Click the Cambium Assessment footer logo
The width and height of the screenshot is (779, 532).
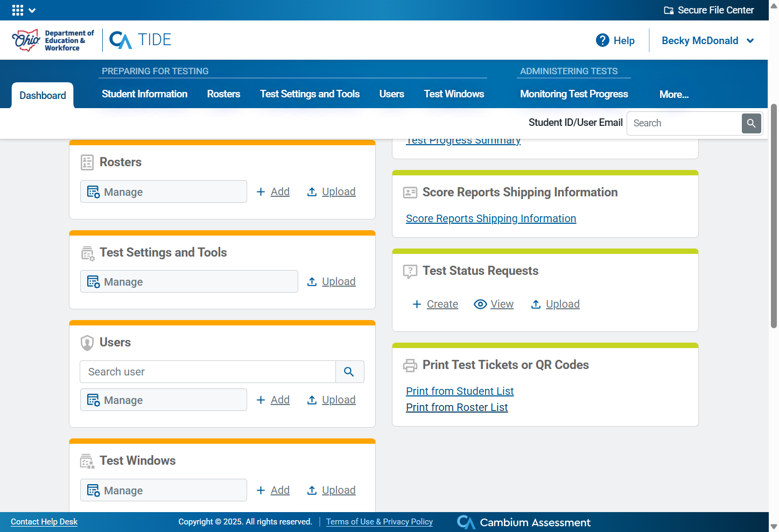pos(523,522)
